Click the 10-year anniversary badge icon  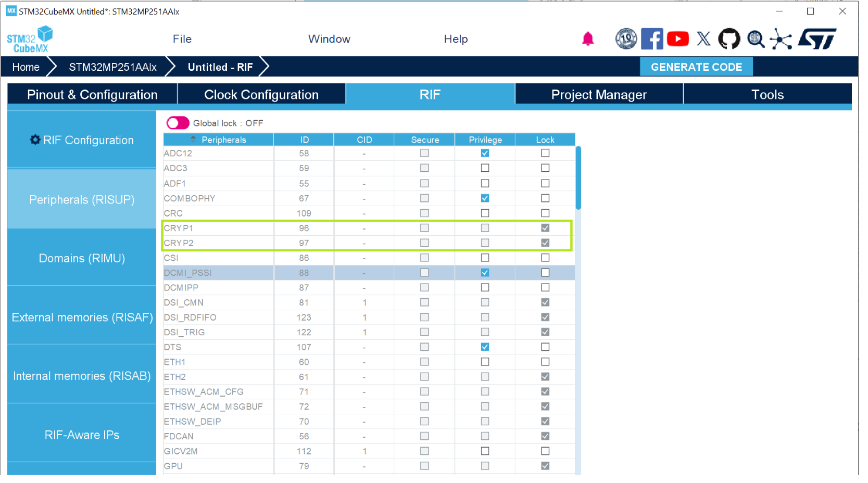click(x=626, y=39)
